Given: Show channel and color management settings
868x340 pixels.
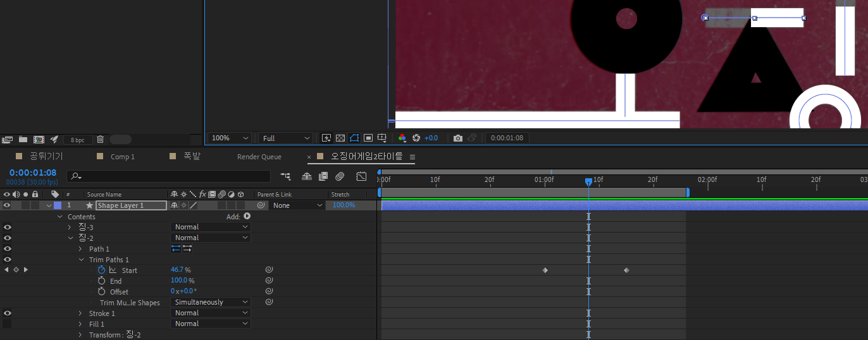Looking at the screenshot, I should (402, 138).
